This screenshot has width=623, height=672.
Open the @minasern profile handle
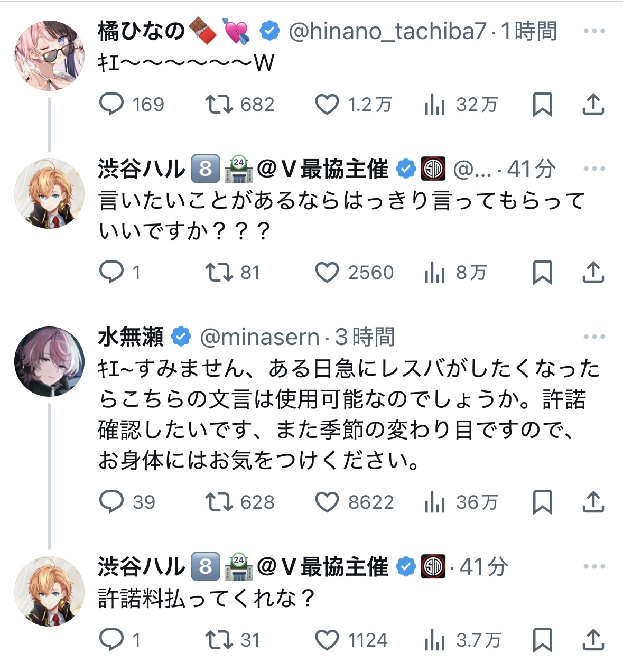(x=259, y=337)
